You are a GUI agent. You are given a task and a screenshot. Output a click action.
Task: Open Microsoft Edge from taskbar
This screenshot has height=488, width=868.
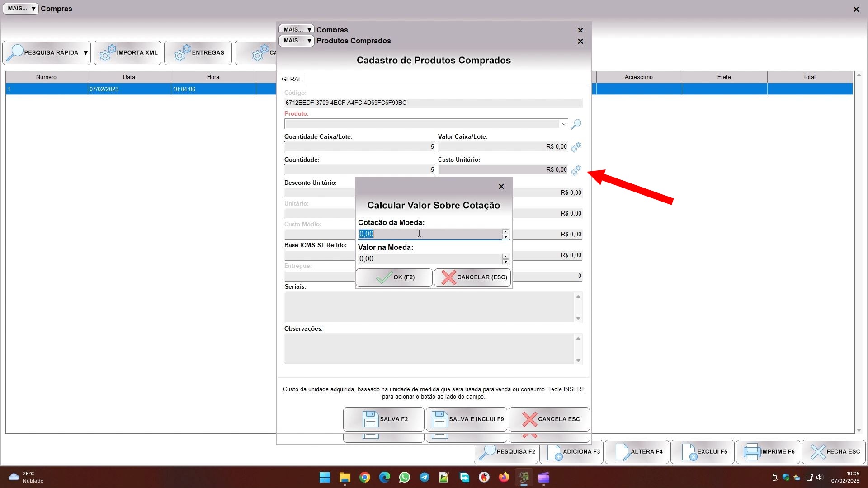[x=385, y=478]
